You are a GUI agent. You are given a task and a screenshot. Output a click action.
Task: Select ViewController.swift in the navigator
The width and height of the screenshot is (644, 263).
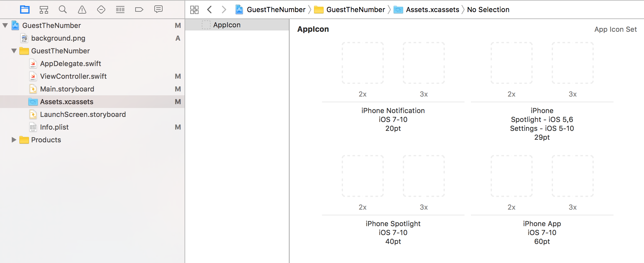(73, 76)
